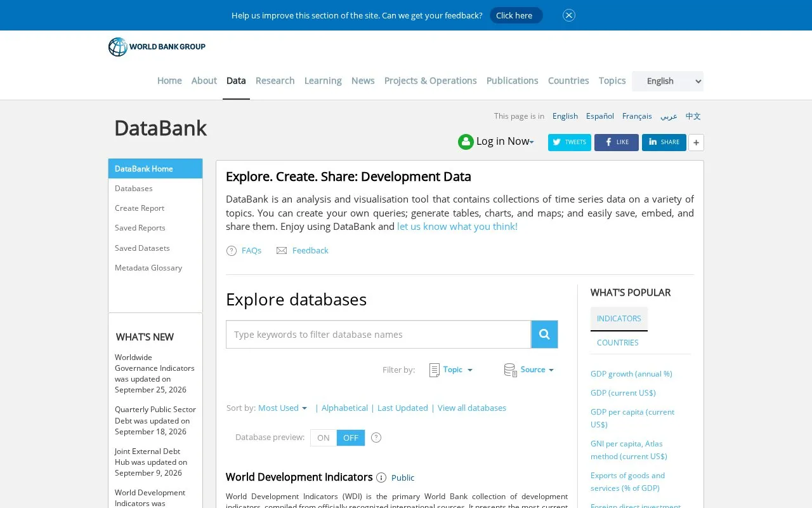Switch page language to Arabic

click(x=669, y=116)
